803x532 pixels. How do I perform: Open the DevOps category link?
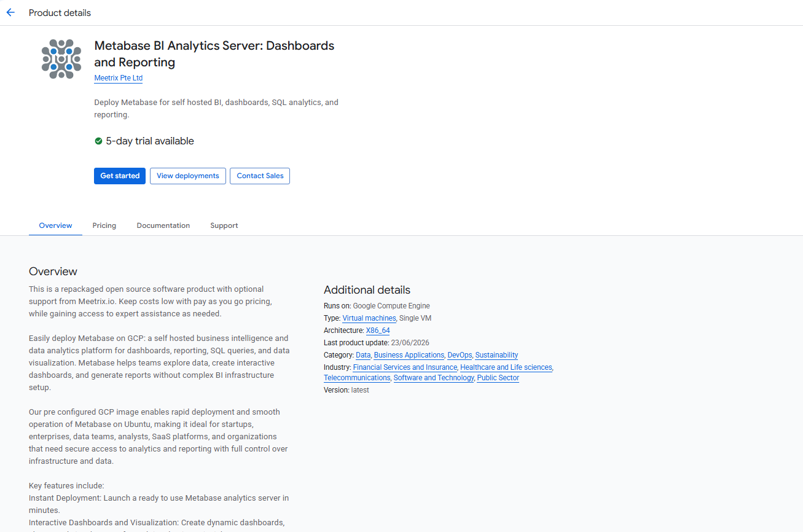click(x=460, y=355)
